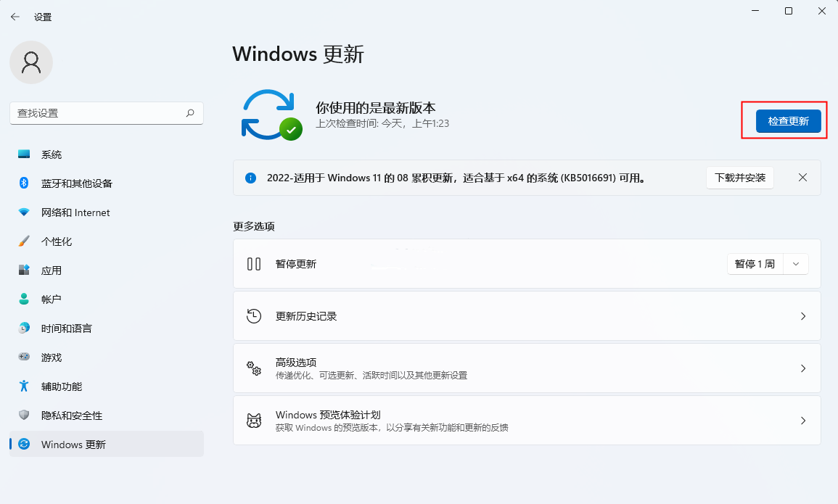Click the Windows 预览体验计划 cat icon

pyautogui.click(x=254, y=421)
